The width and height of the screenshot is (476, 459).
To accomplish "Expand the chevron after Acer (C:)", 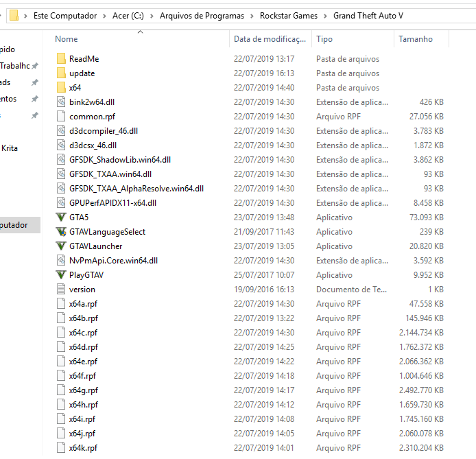I will pos(152,16).
